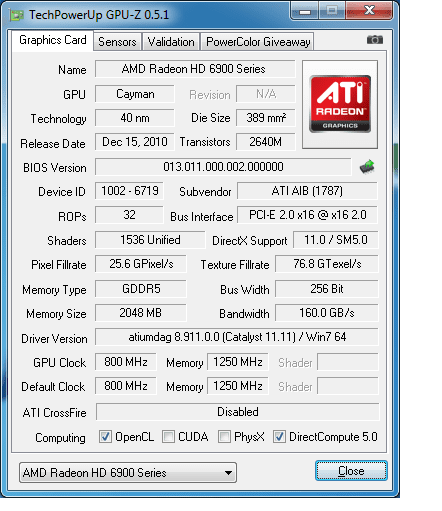
Task: Click the Bandwidth value 160.0 GB/s
Action: (327, 313)
